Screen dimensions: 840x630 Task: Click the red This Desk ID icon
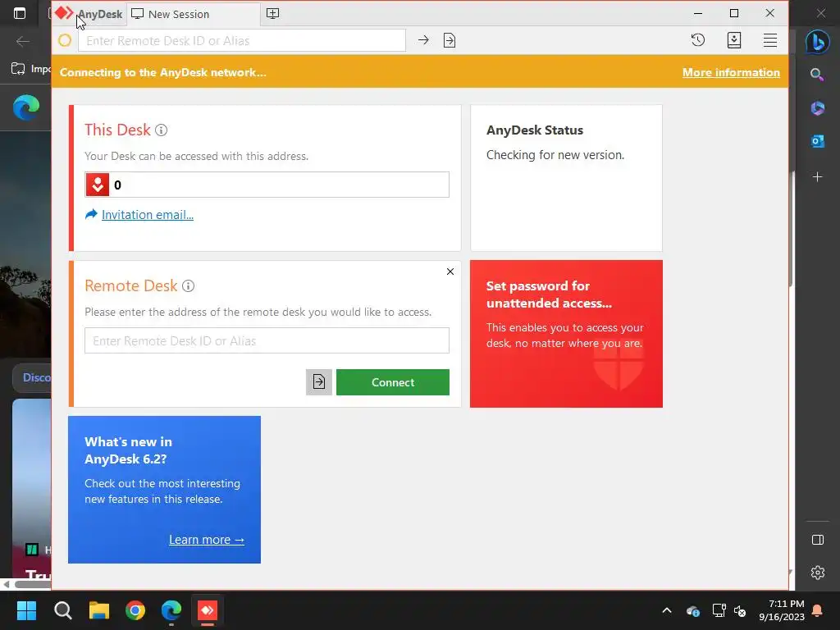tap(98, 185)
